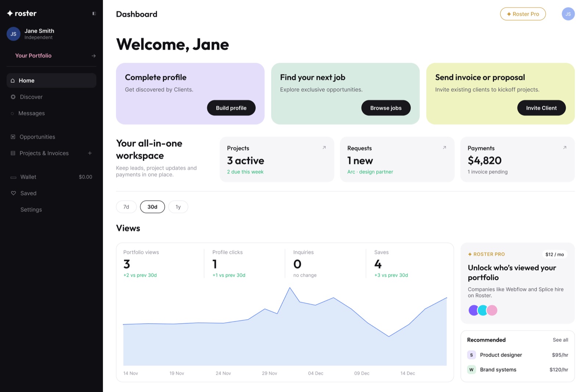Open Payments card arrow icon
The width and height of the screenshot is (588, 392).
pyautogui.click(x=564, y=147)
